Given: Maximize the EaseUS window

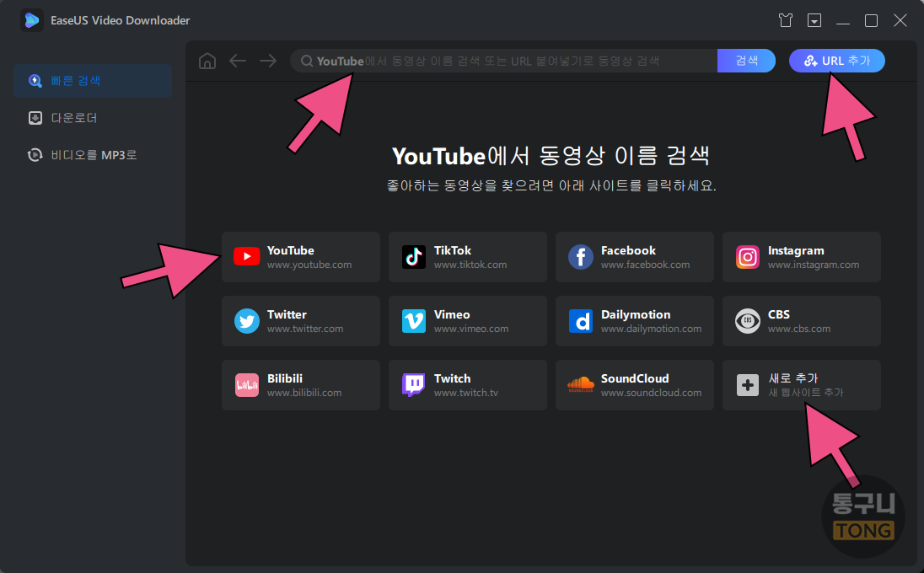Looking at the screenshot, I should pos(871,20).
